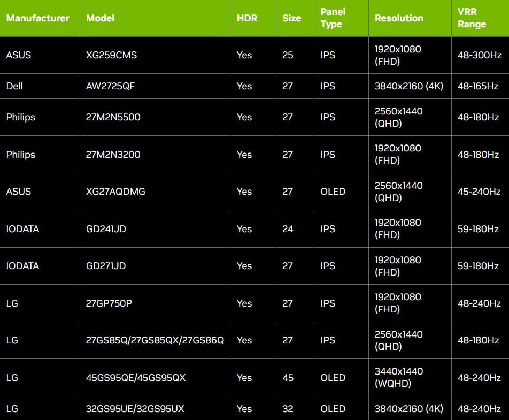Screen dimensions: 509x420
Task: Click the 32GS95UE/32GS95UX model cell
Action: tap(135, 409)
